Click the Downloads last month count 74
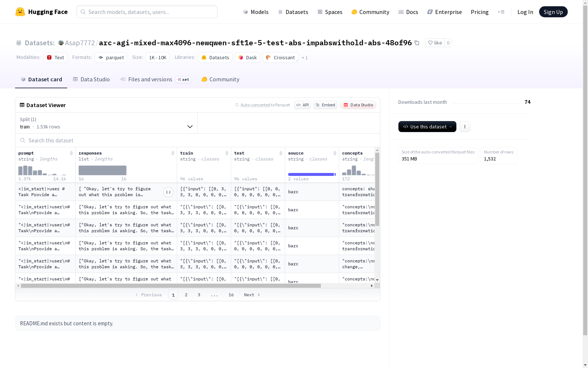Screen dimensions: 588x368 [527, 102]
